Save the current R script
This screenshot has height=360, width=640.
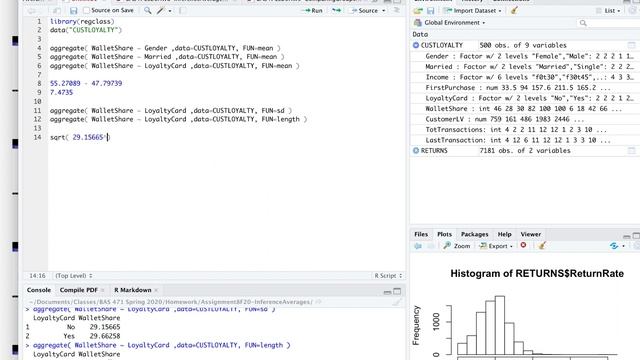73,11
